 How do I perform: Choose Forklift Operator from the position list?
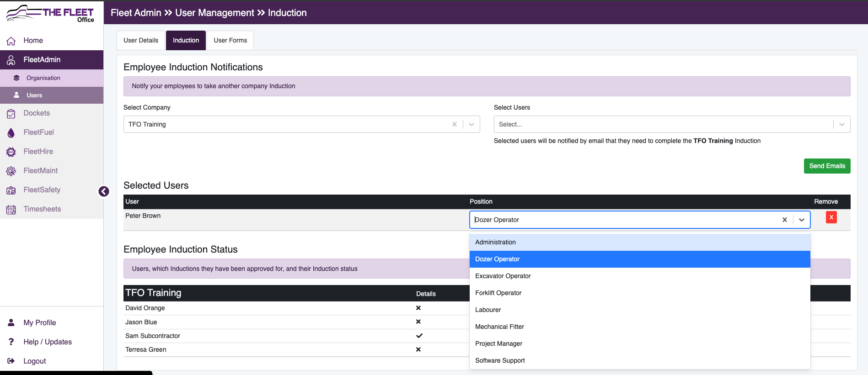[x=640, y=293]
